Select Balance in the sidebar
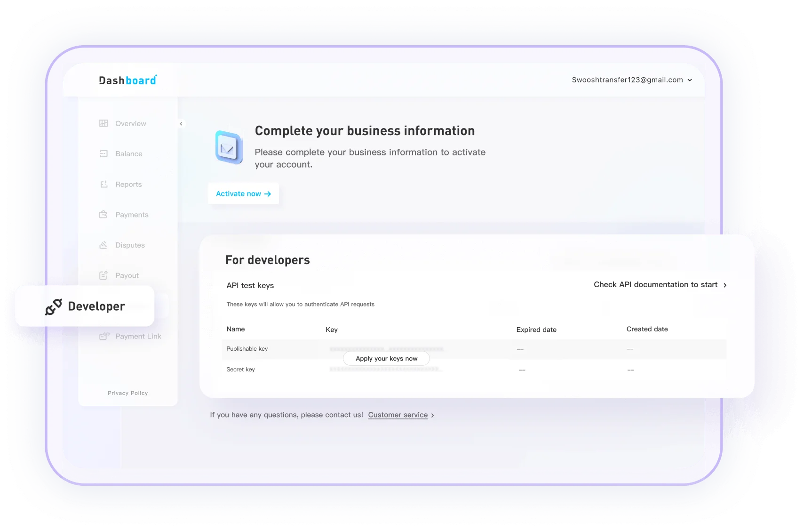This screenshot has height=531, width=812. coord(128,154)
